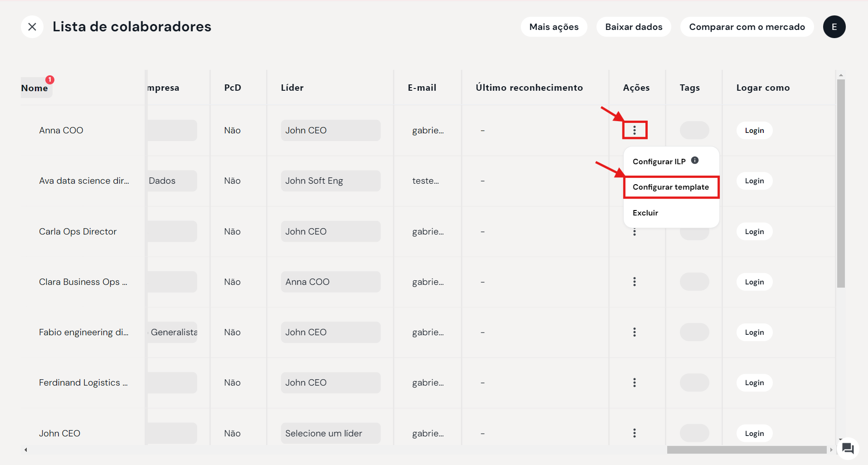Click the Logar como column header
Viewport: 868px width, 465px height.
click(x=763, y=88)
